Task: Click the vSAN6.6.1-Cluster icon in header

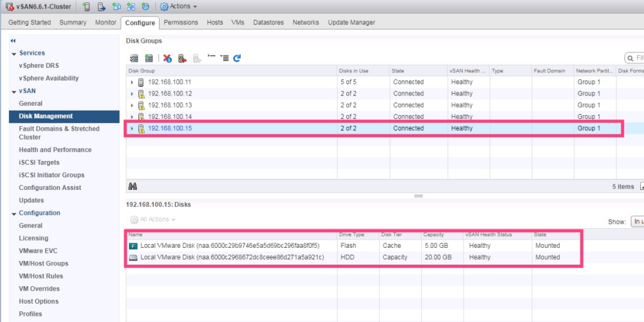Action: click(9, 6)
